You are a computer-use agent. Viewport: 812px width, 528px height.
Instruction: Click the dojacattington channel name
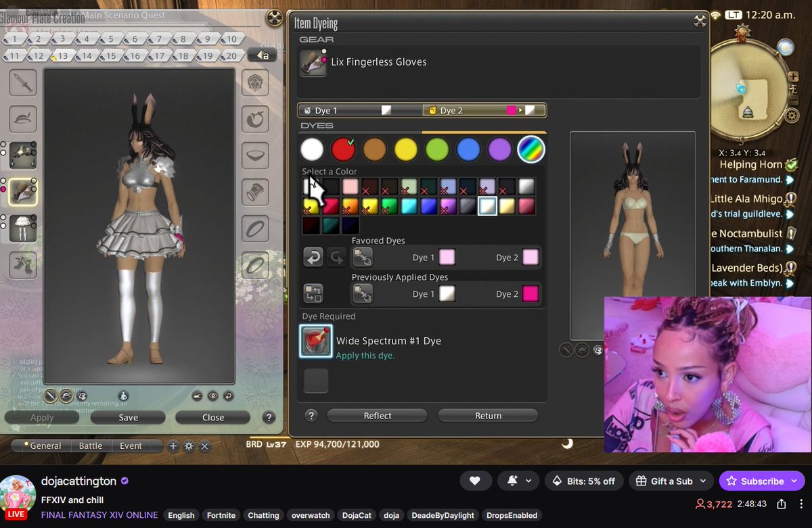point(78,480)
